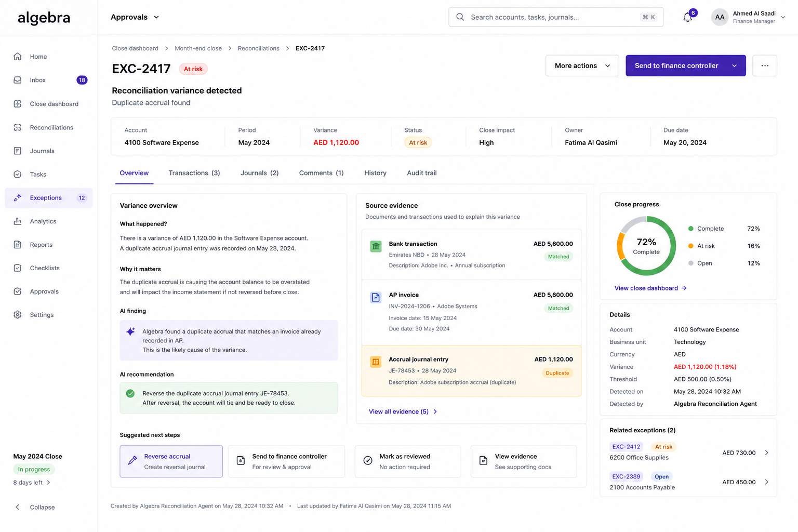The height and width of the screenshot is (532, 798).
Task: Click the pencil icon on Reverse accrual
Action: coord(132,460)
